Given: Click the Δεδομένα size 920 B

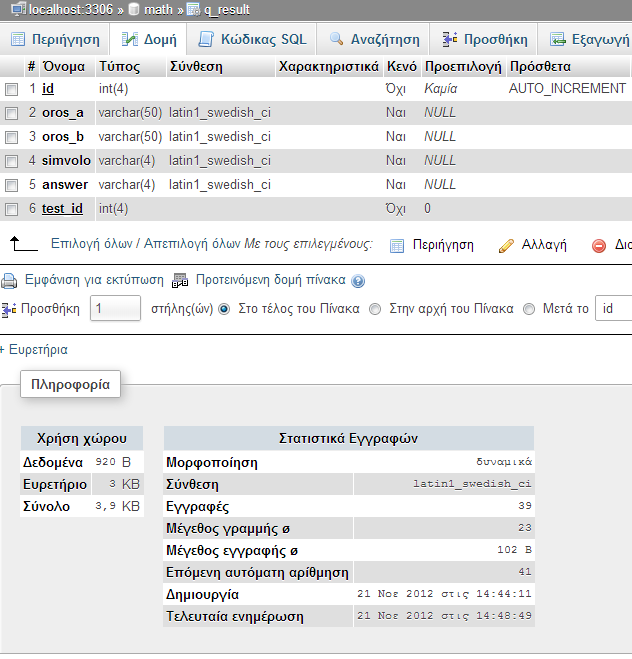Looking at the screenshot, I should point(113,462).
